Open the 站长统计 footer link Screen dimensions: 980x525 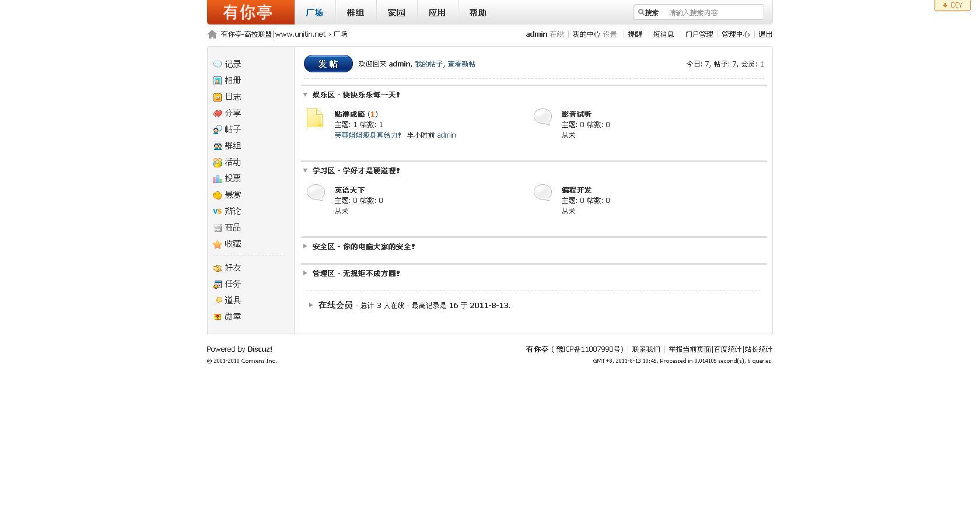pyautogui.click(x=758, y=349)
